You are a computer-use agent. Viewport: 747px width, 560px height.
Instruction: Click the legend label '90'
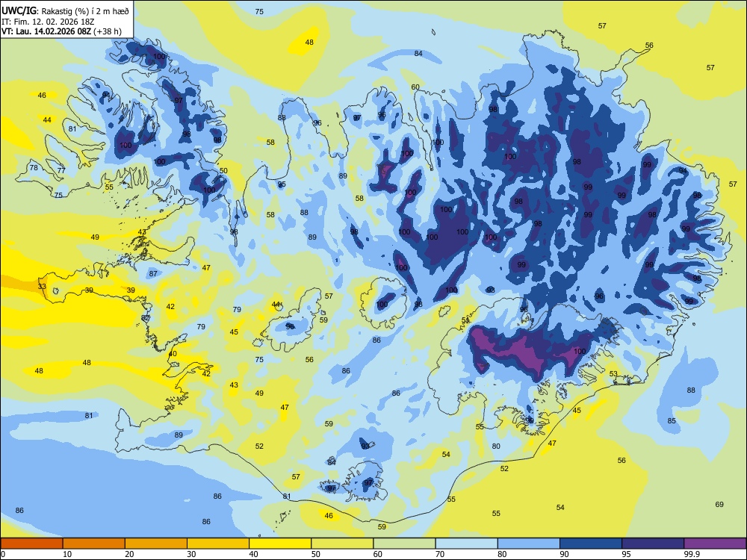(564, 554)
